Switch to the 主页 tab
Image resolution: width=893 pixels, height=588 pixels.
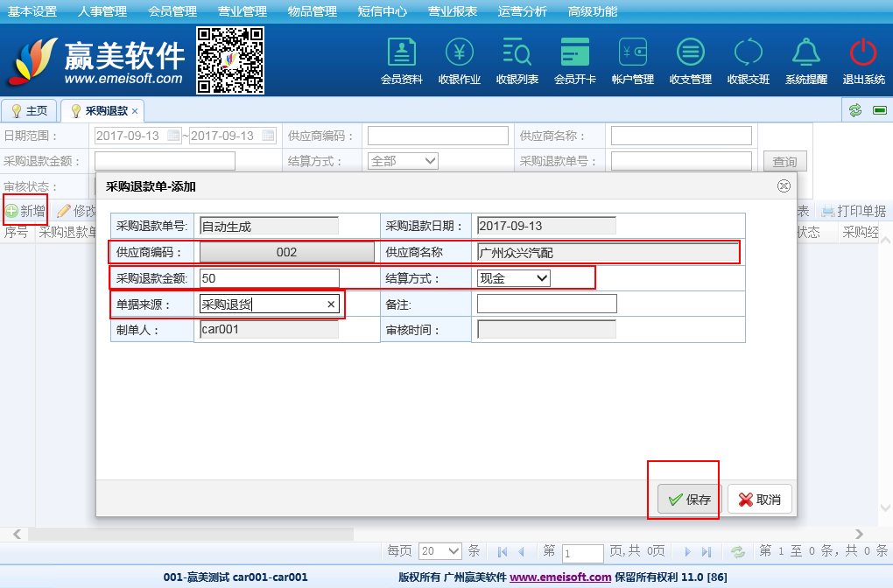29,111
